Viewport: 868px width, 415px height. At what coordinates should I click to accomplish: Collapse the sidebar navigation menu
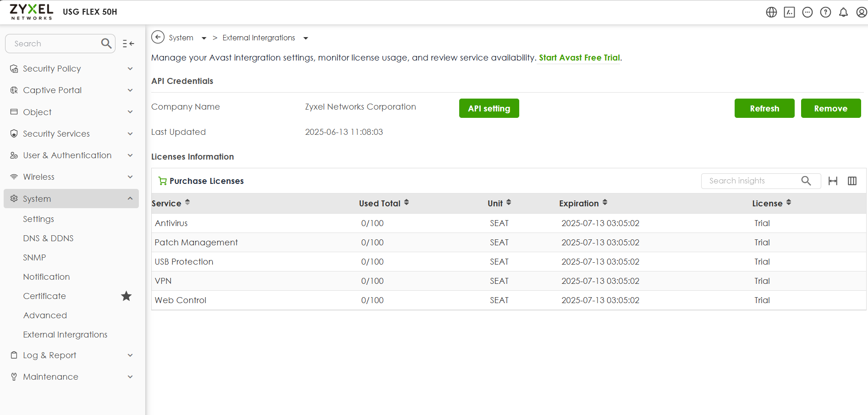coord(128,44)
